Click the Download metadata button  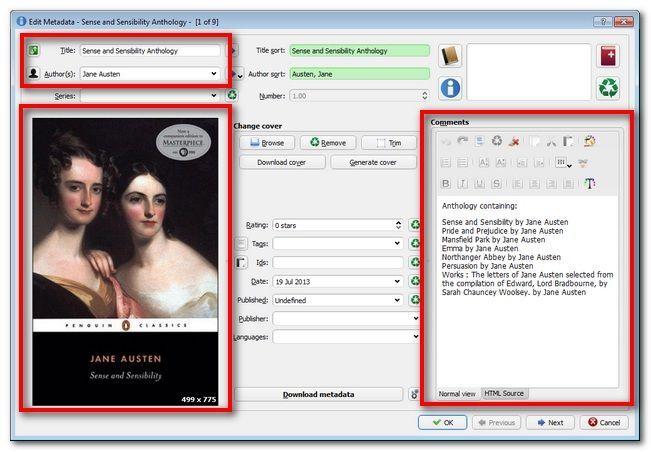pyautogui.click(x=318, y=395)
